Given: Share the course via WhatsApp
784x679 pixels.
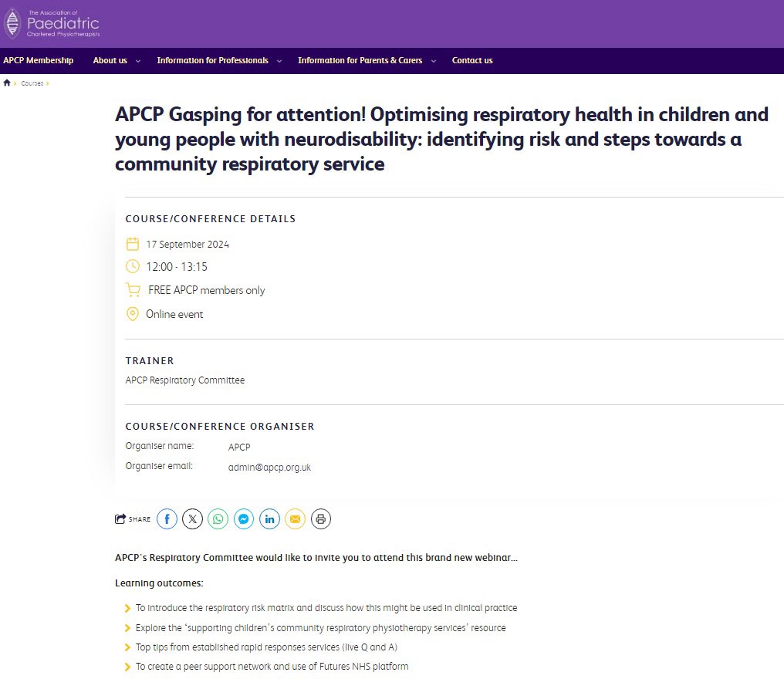Looking at the screenshot, I should [218, 519].
